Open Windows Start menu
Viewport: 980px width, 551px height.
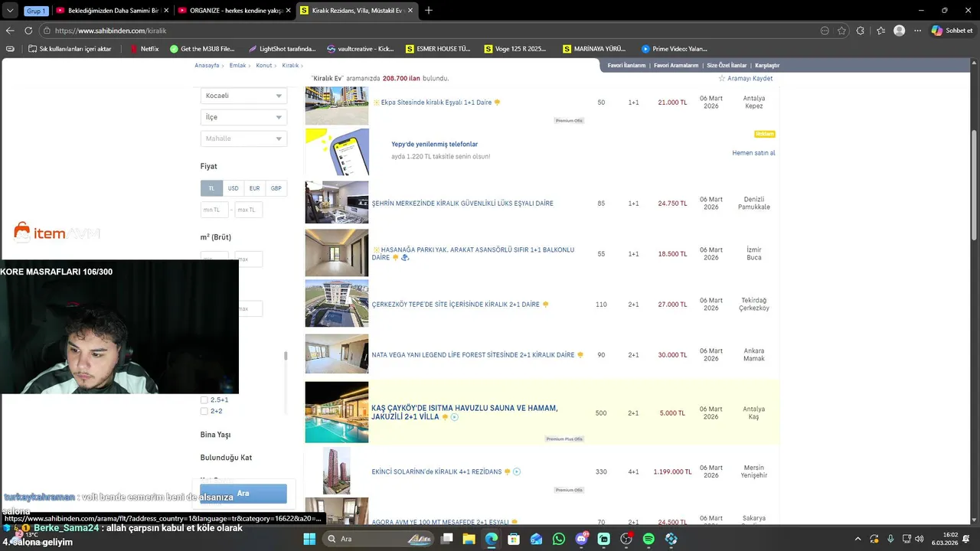point(309,539)
